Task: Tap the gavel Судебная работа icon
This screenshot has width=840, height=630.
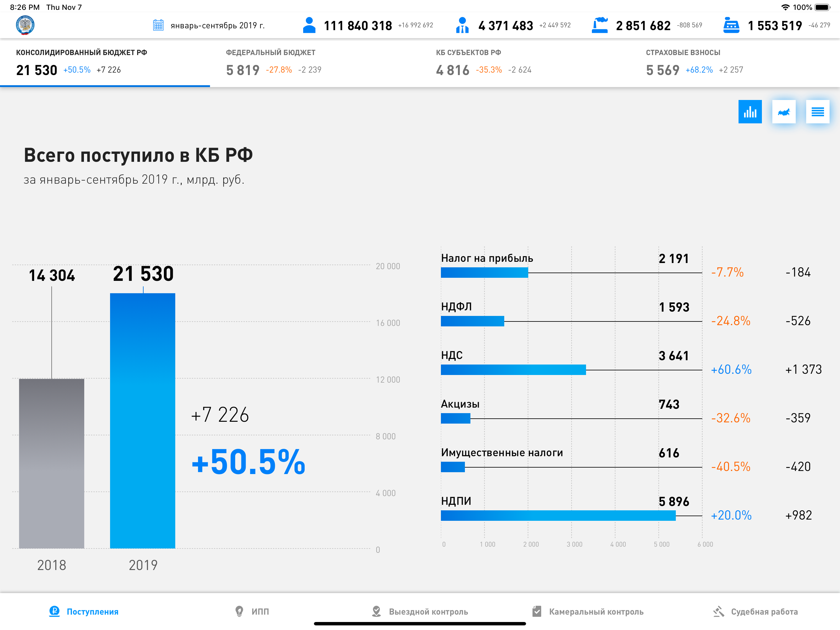Action: (x=719, y=611)
